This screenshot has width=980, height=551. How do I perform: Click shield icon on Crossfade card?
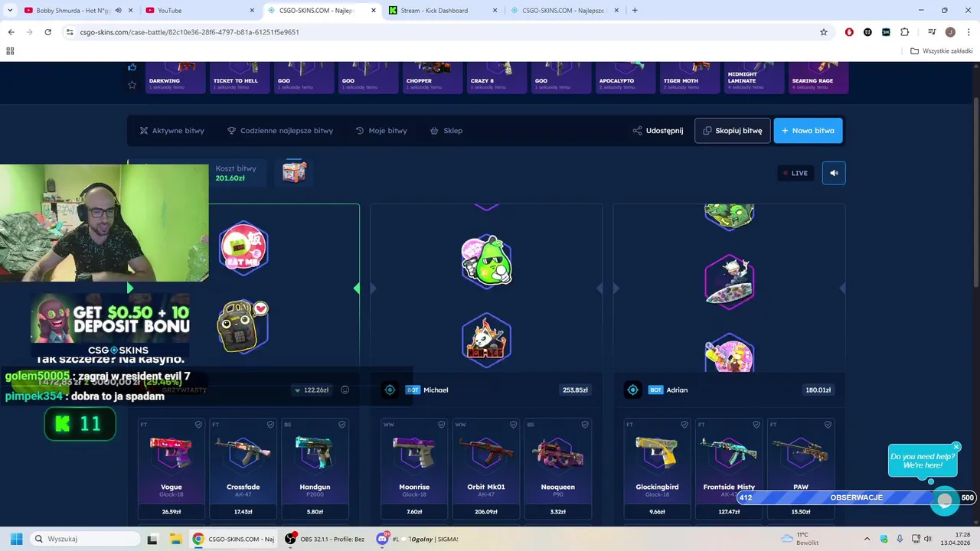coord(270,425)
